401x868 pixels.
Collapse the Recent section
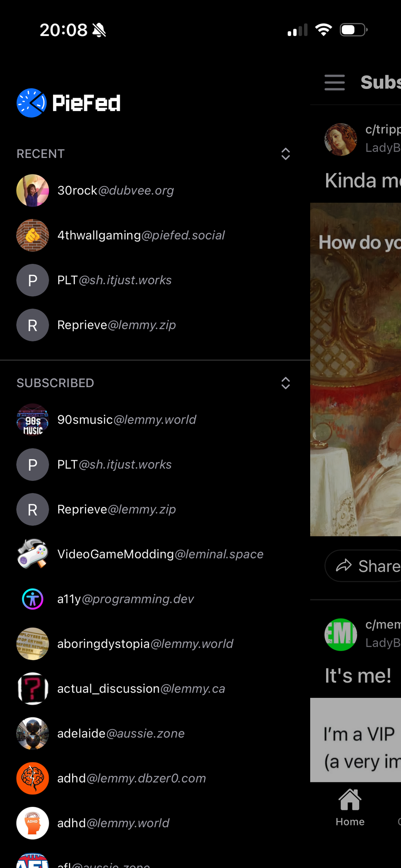(285, 154)
